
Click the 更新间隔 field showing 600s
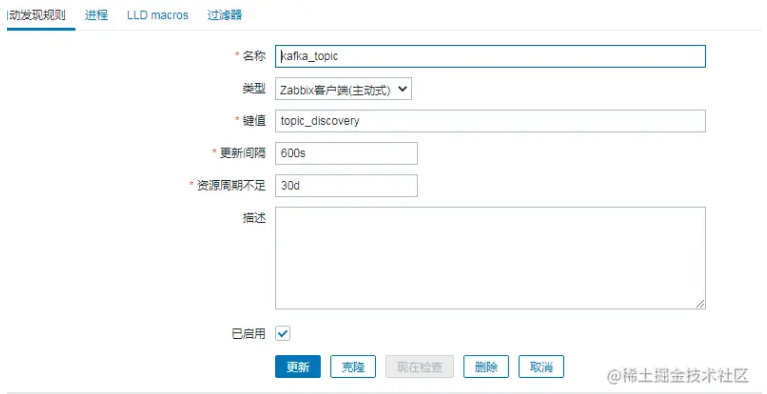[346, 153]
